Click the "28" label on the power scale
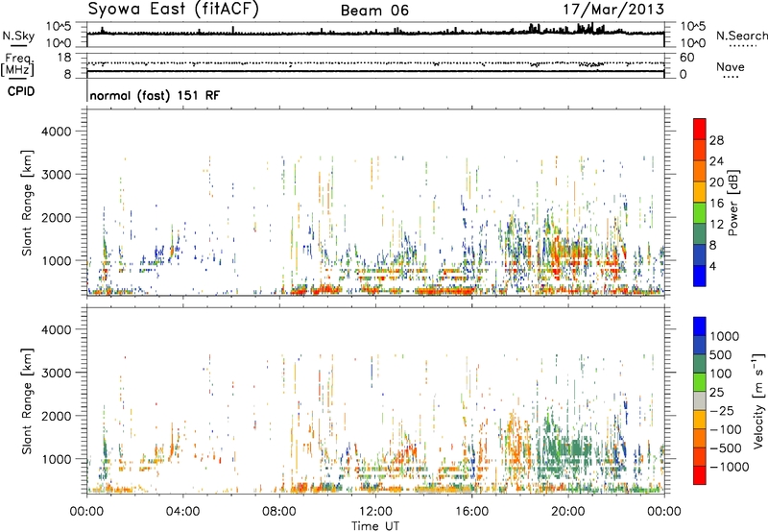Image resolution: width=768 pixels, height=532 pixels. click(x=716, y=140)
